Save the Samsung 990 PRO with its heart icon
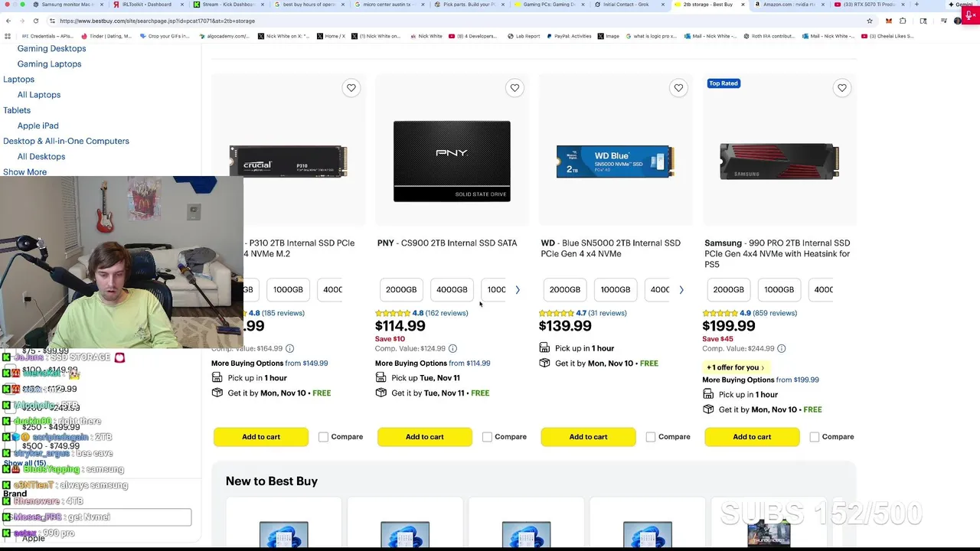Image resolution: width=980 pixels, height=551 pixels. click(842, 88)
